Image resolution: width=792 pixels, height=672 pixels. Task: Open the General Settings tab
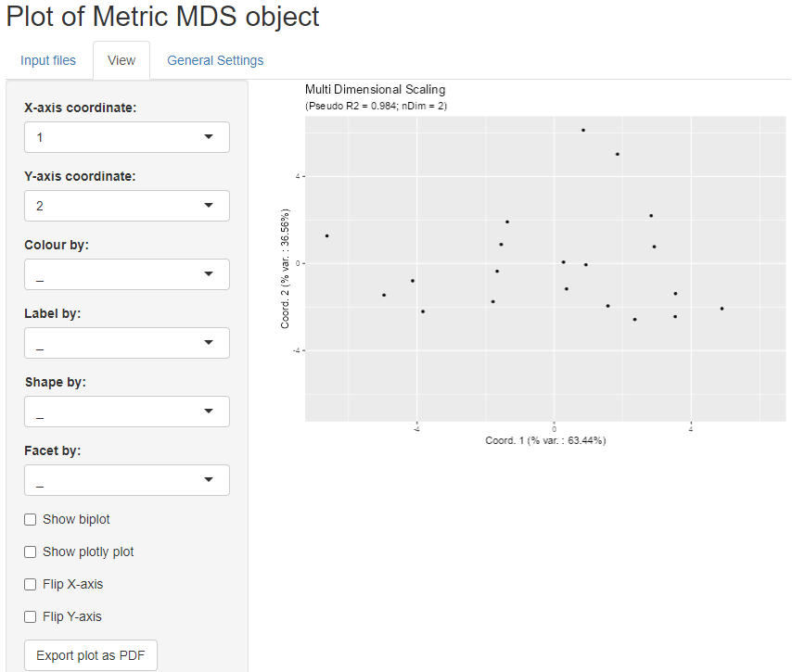(215, 60)
